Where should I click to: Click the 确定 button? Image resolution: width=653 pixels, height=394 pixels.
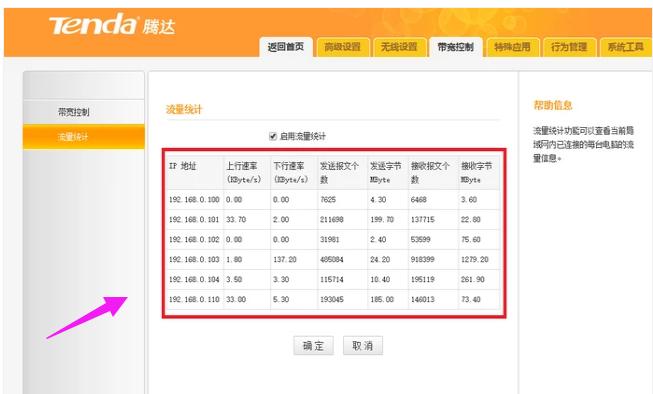coord(313,345)
